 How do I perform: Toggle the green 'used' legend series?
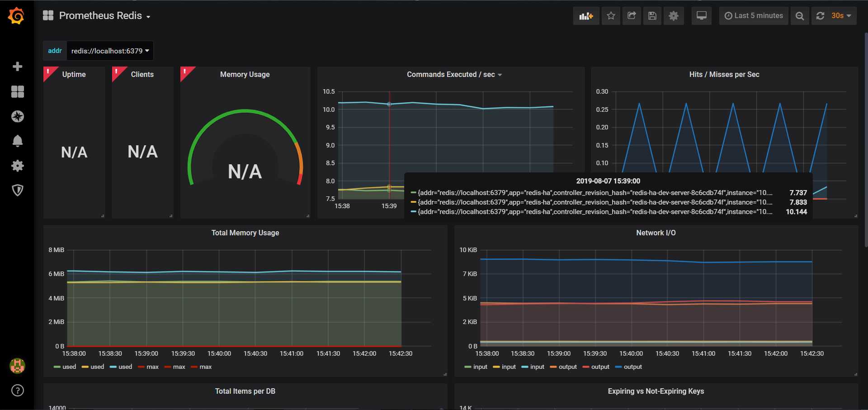coord(69,367)
